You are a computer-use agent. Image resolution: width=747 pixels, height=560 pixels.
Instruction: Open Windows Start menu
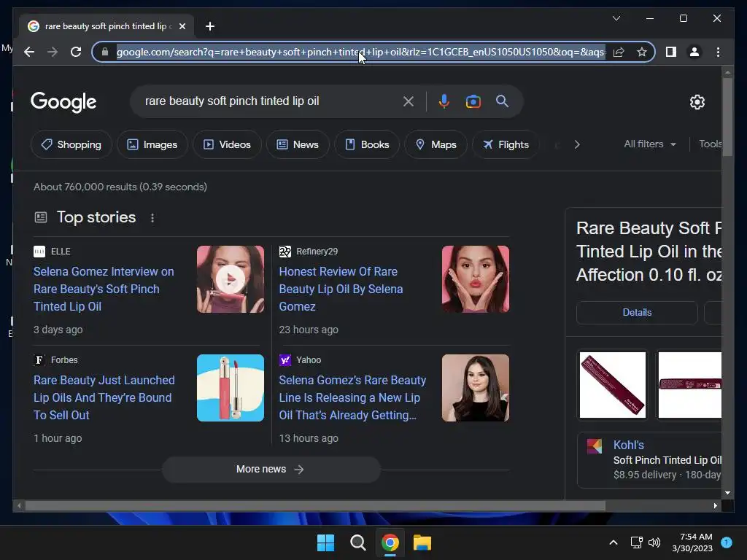[326, 542]
